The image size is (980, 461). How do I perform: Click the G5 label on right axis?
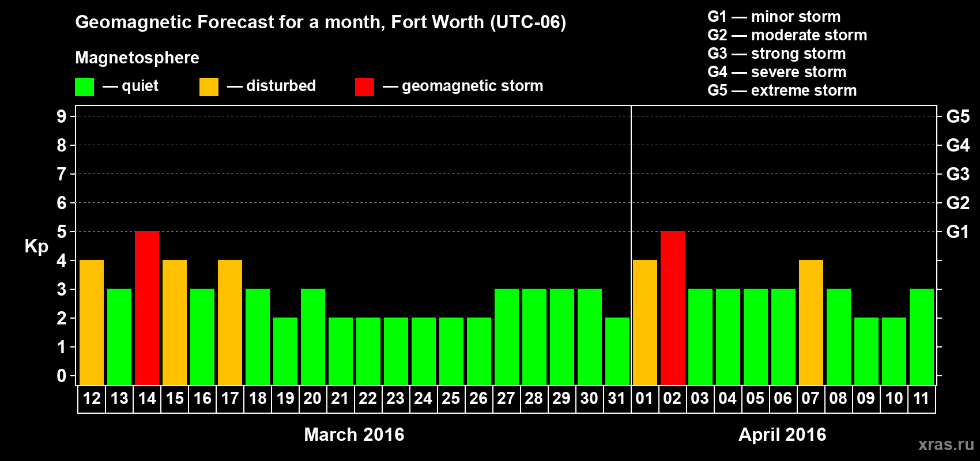[x=958, y=116]
